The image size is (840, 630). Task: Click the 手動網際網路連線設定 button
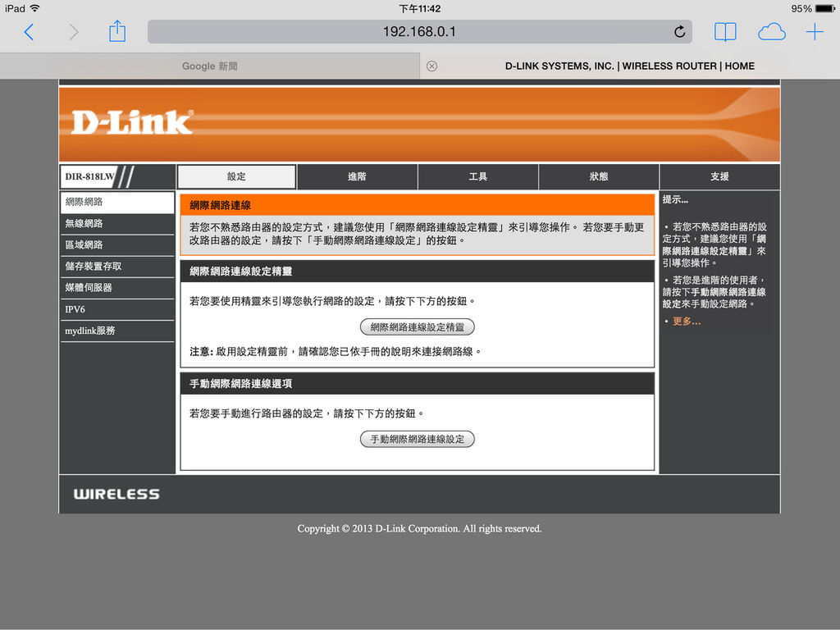(x=418, y=440)
